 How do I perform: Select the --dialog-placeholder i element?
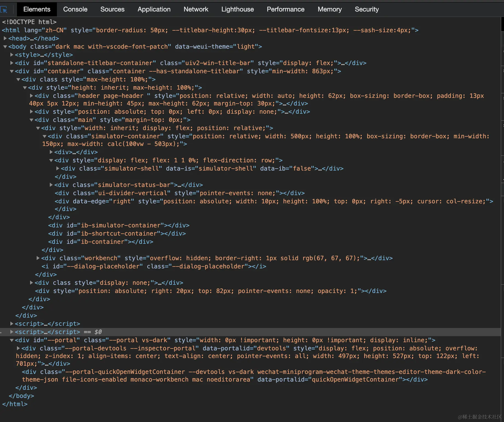154,266
